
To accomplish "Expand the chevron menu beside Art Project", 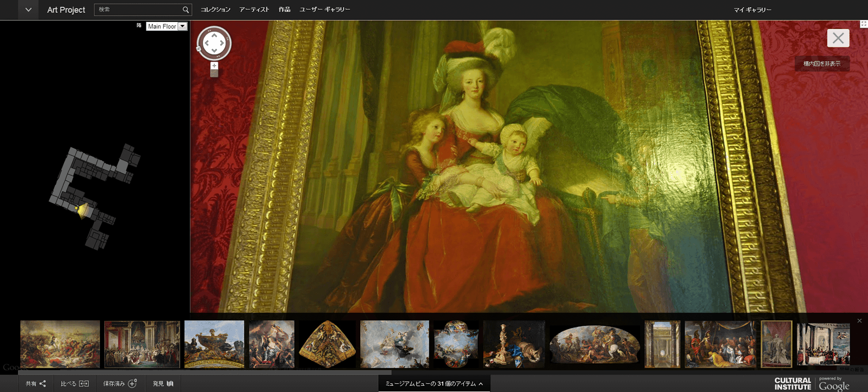I will coord(28,10).
